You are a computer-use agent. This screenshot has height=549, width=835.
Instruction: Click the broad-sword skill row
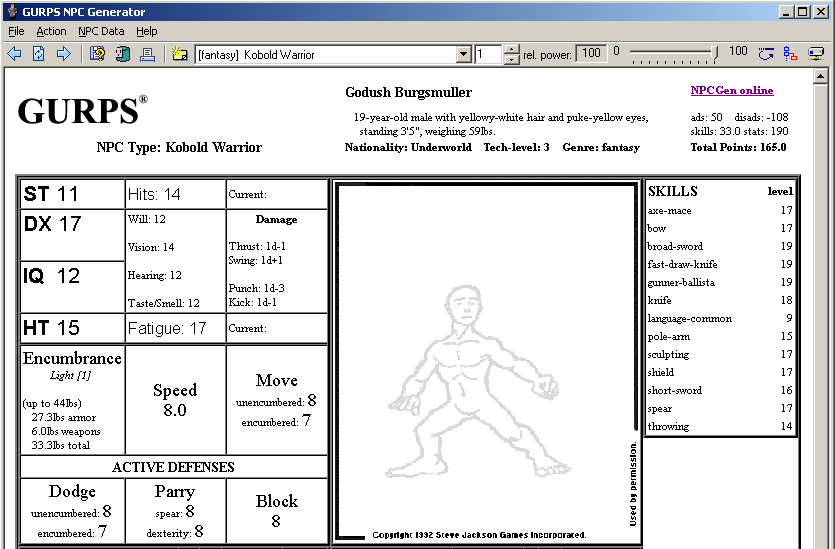720,247
